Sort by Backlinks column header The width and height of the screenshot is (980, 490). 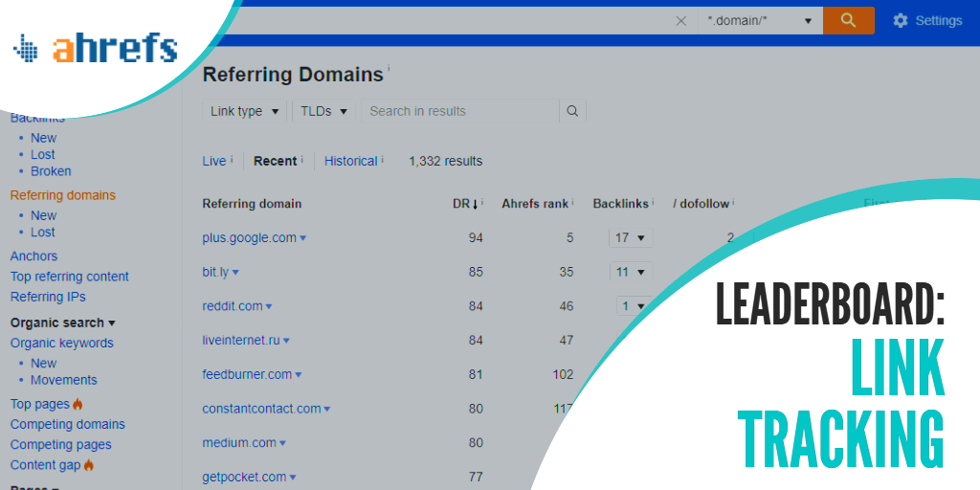coord(620,204)
